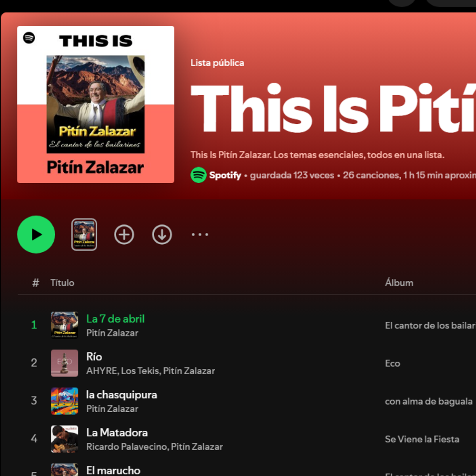Download the playlist with arrow icon
This screenshot has width=476, height=476.
(162, 234)
